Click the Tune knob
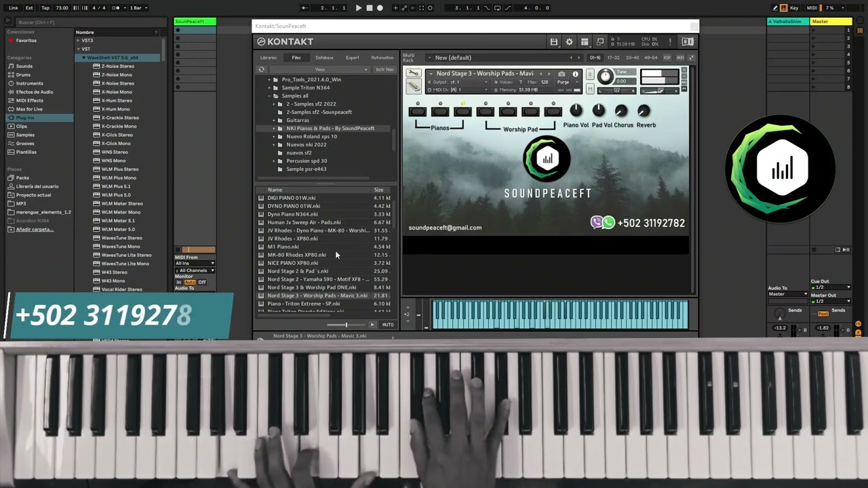 pos(605,77)
